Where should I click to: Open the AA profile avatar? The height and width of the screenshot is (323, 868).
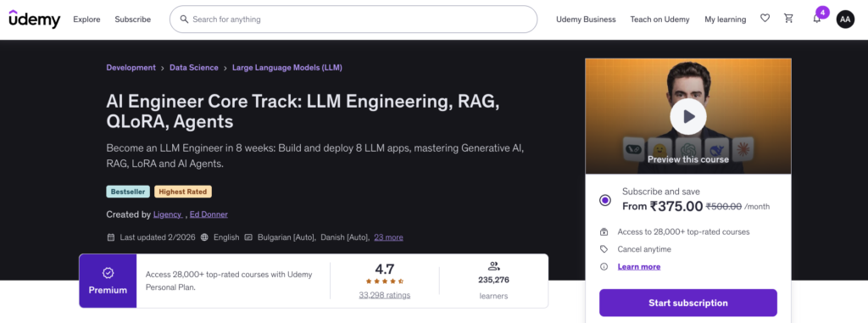pos(845,19)
